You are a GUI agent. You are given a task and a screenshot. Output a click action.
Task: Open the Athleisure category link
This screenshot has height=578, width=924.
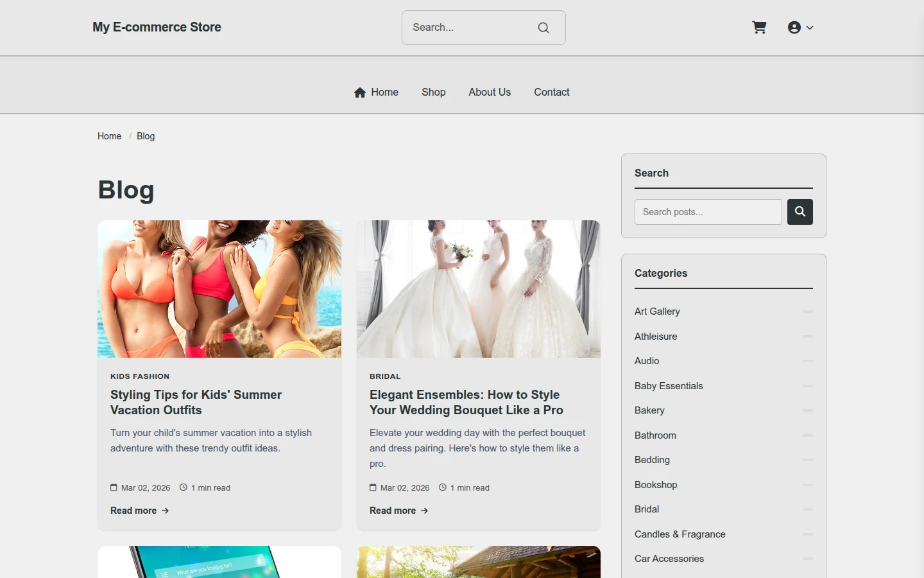coord(656,337)
